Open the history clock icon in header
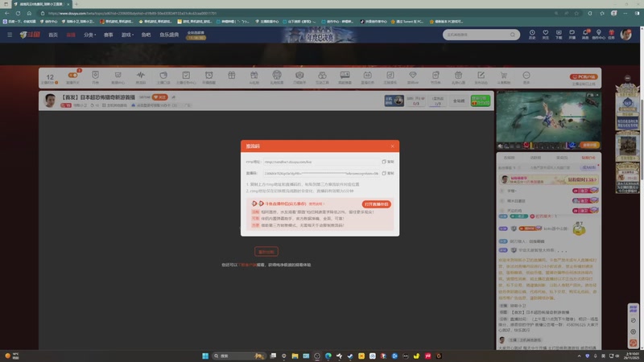The height and width of the screenshot is (362, 644). pyautogui.click(x=532, y=35)
